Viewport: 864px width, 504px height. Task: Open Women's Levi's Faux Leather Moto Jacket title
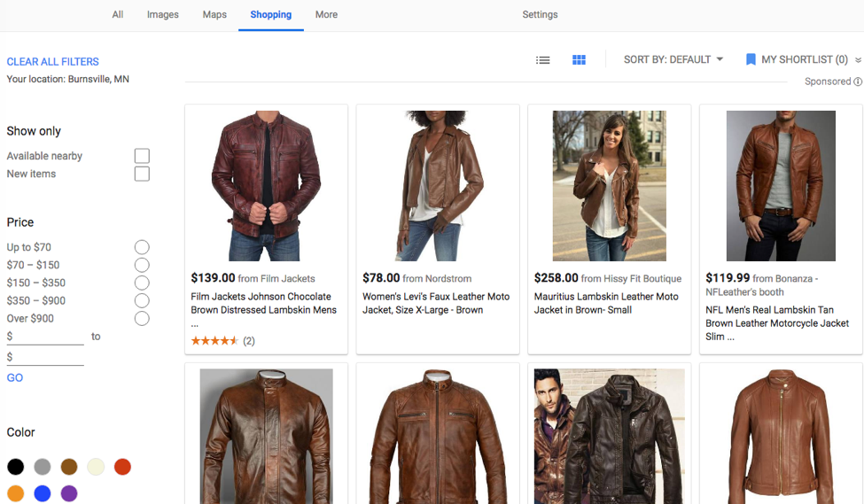(436, 303)
